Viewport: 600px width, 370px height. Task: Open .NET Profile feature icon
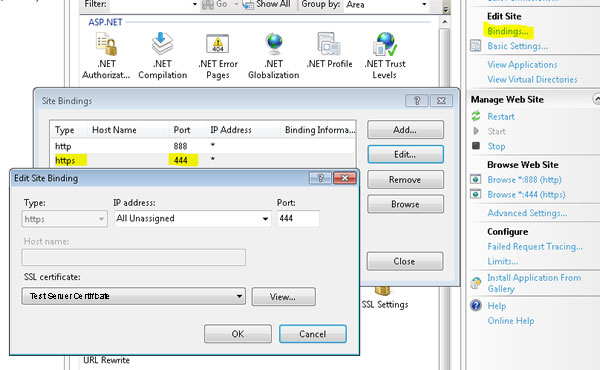pyautogui.click(x=329, y=44)
